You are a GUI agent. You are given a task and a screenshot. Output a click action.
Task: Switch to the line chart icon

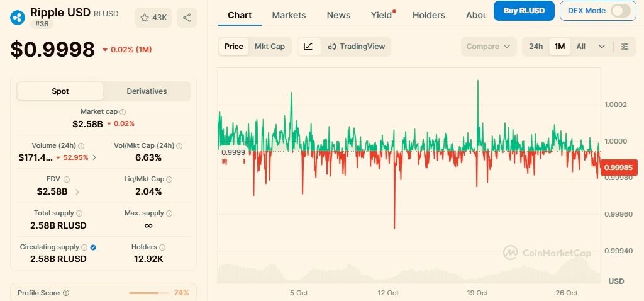[308, 47]
